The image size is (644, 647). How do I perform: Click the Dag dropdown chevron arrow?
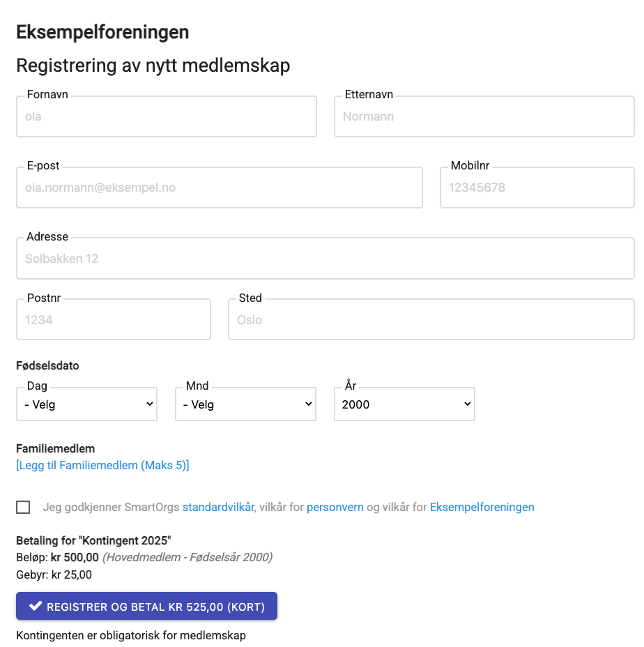point(150,404)
